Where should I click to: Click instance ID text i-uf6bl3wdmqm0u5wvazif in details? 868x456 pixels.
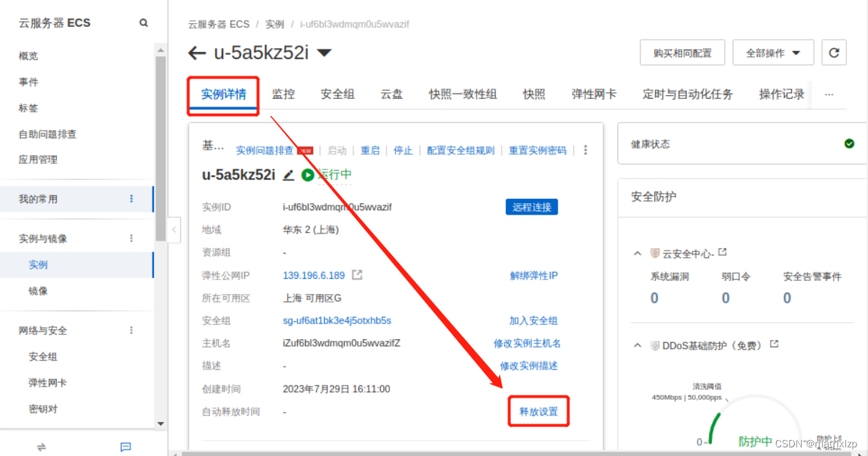tap(338, 207)
